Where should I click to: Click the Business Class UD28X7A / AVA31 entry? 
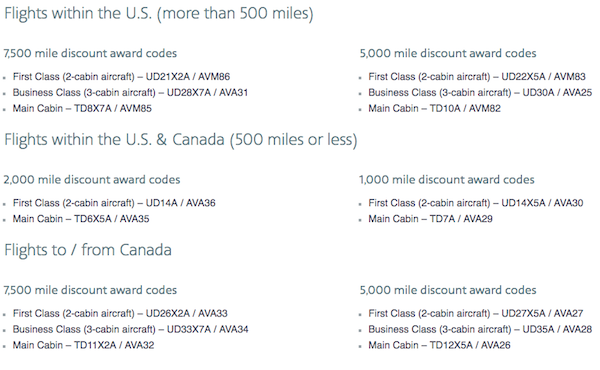(130, 93)
